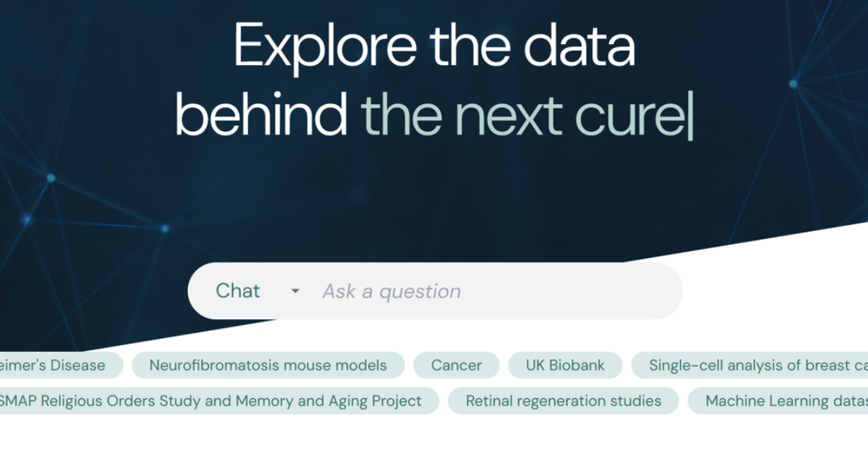This screenshot has width=868, height=459.
Task: Expand the search type selector arrow
Action: tap(294, 291)
